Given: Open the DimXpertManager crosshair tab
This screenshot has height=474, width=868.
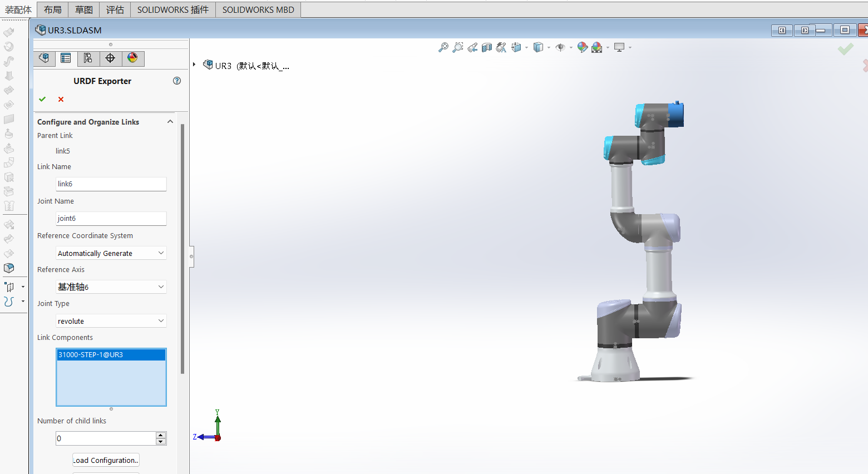Looking at the screenshot, I should click(x=111, y=58).
